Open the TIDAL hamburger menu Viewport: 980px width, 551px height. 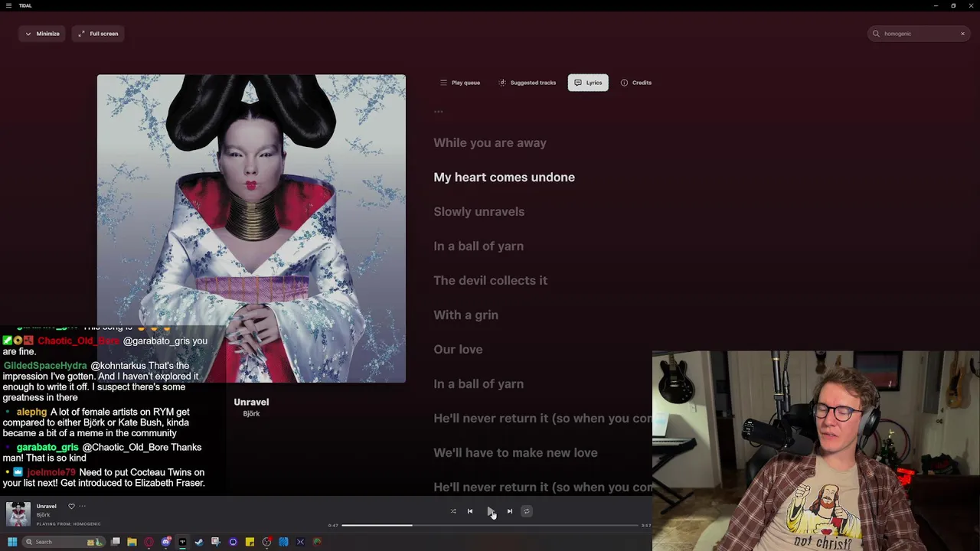click(9, 5)
